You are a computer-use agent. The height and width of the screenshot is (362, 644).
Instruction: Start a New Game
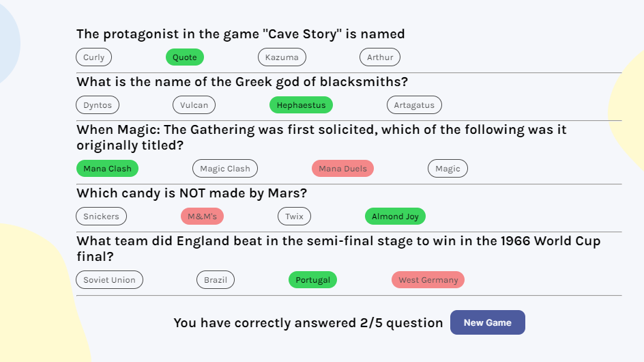click(x=488, y=322)
